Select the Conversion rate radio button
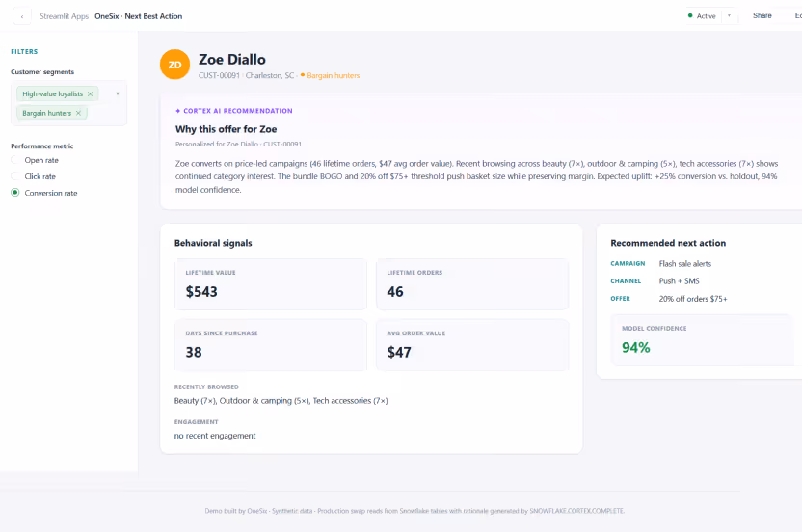Image resolution: width=802 pixels, height=532 pixels. click(x=15, y=193)
